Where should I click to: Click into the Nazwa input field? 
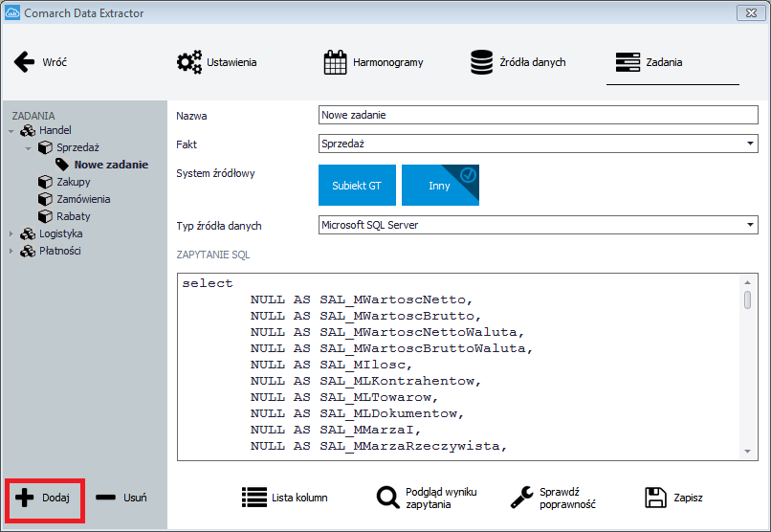click(538, 115)
